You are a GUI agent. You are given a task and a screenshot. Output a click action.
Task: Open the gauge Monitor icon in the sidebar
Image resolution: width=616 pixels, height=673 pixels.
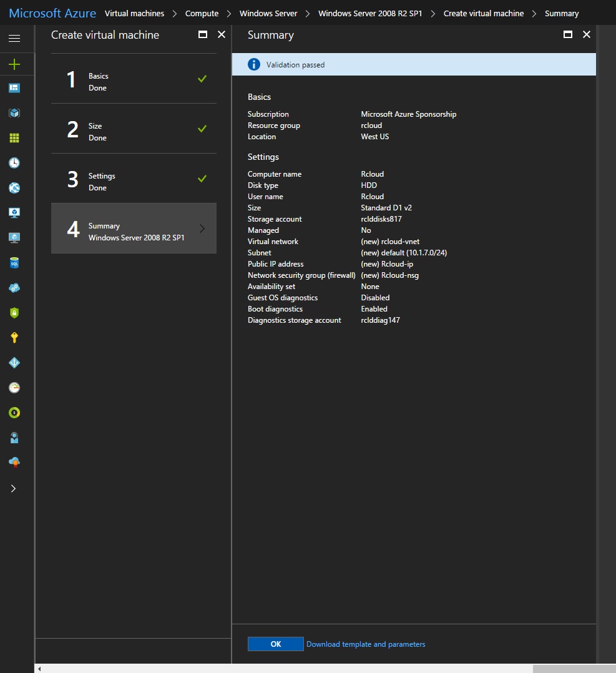click(x=14, y=388)
